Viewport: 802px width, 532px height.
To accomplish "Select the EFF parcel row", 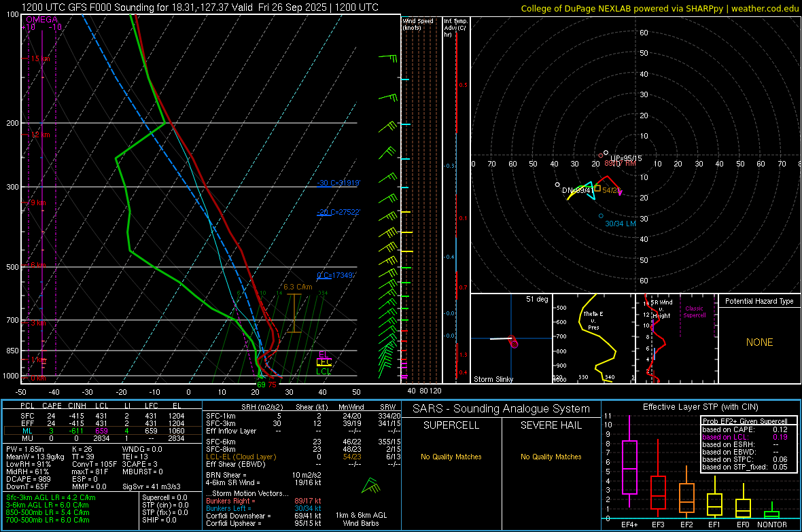I will tap(103, 423).
